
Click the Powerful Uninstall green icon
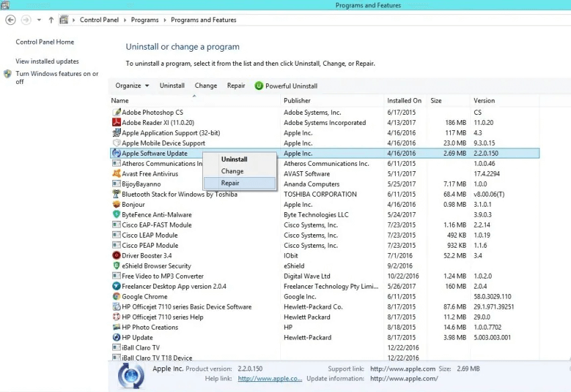pyautogui.click(x=259, y=86)
